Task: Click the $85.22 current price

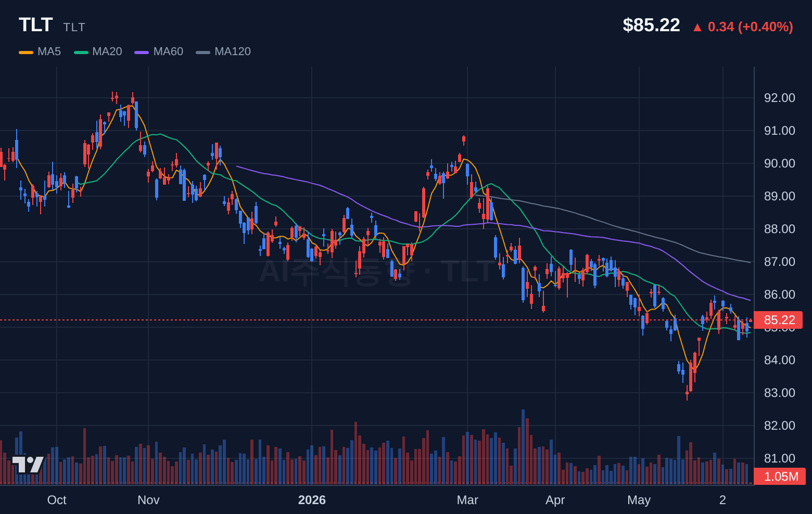Action: tap(651, 25)
